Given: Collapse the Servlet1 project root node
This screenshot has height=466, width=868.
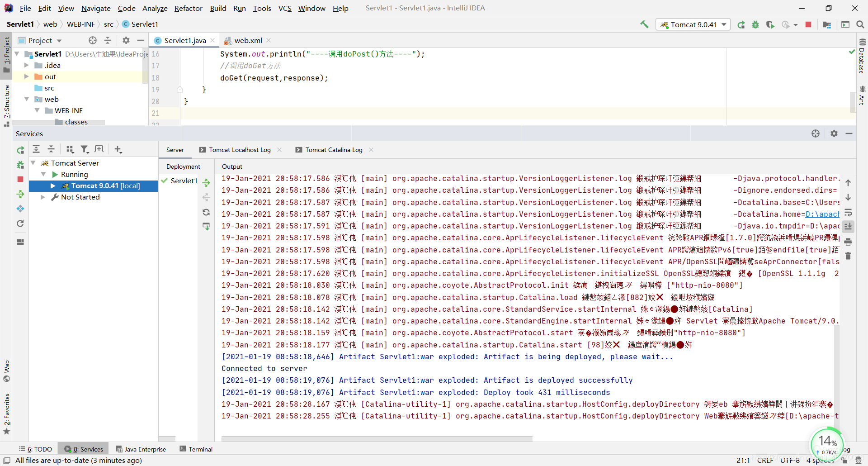Looking at the screenshot, I should pyautogui.click(x=17, y=54).
